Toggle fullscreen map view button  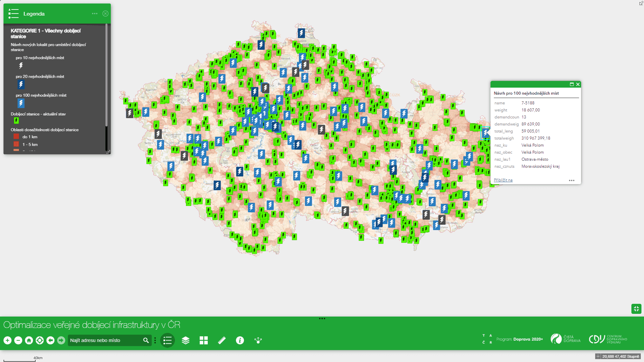(x=636, y=309)
